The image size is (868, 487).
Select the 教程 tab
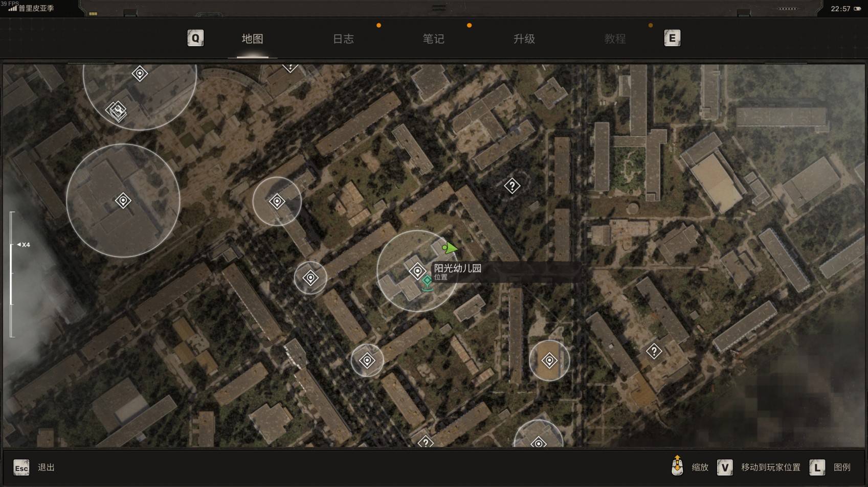coord(615,39)
